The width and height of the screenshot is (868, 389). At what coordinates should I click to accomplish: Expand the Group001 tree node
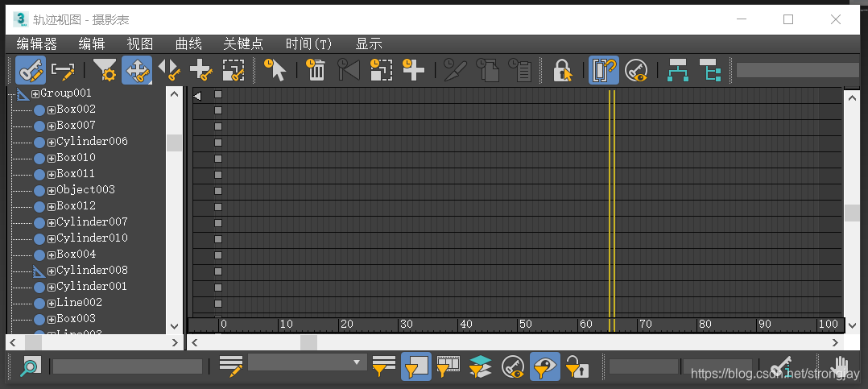[35, 93]
